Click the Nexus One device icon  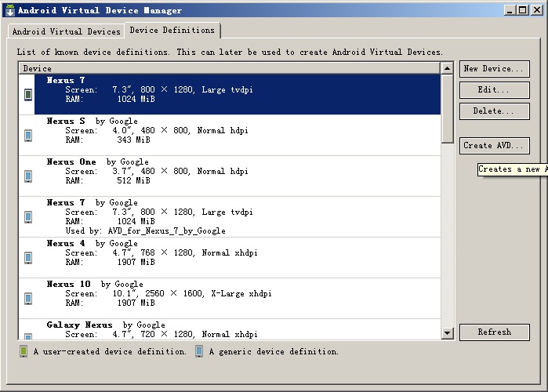[28, 176]
